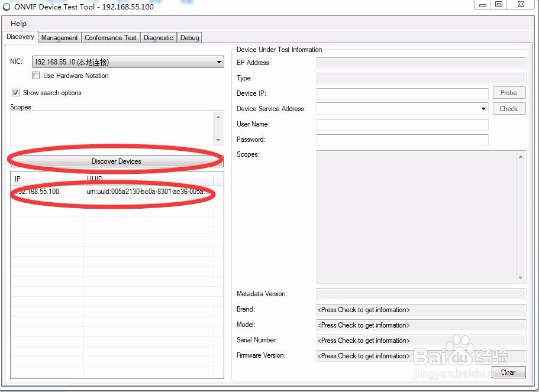Viewport: 539px width, 392px height.
Task: Click the EP Address field
Action: 421,63
